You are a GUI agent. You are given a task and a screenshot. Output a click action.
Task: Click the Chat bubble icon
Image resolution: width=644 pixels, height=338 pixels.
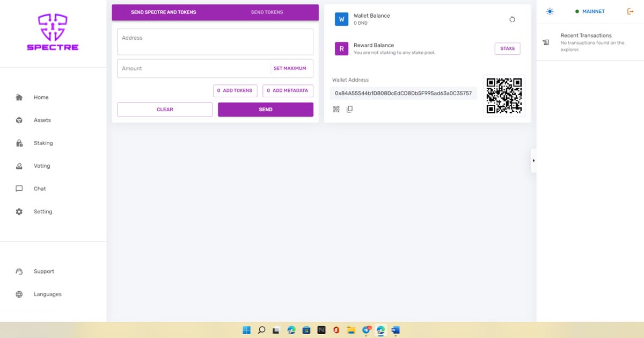click(19, 189)
